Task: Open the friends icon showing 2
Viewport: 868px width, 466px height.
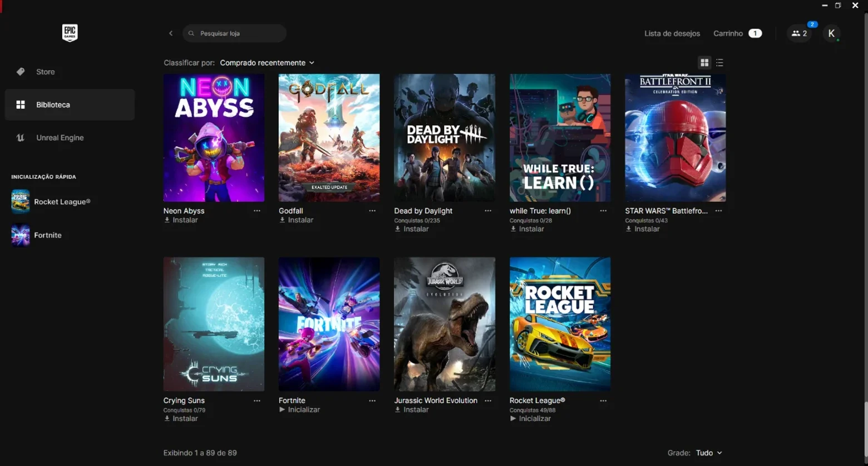Action: 799,33
